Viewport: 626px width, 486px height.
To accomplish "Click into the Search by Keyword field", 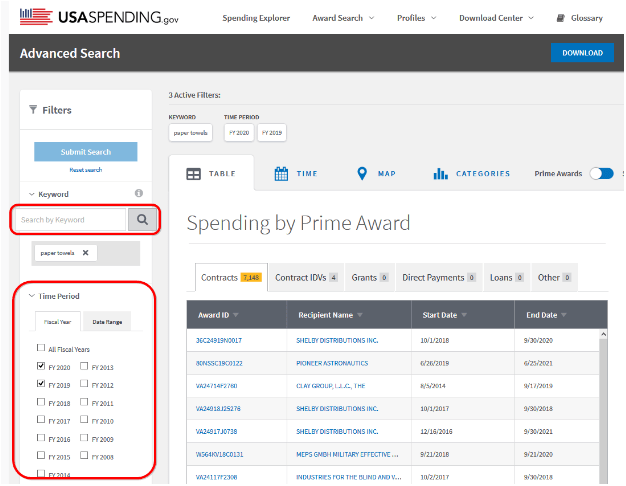I will 71,220.
